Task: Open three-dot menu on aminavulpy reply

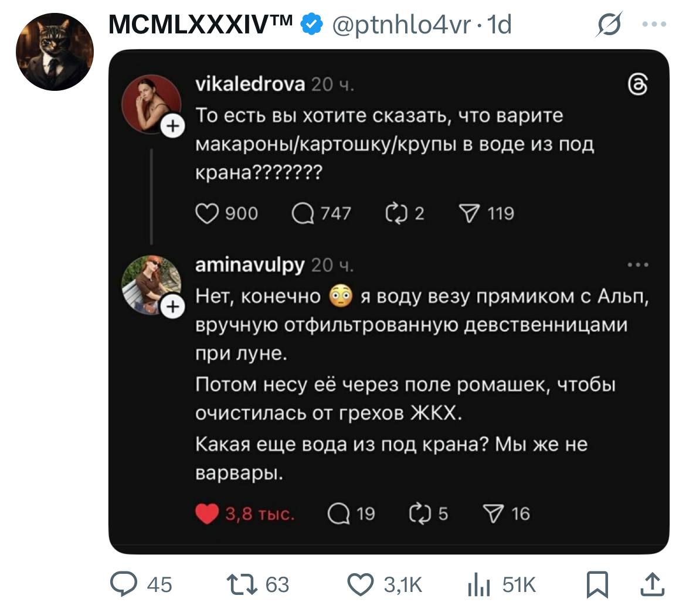Action: pyautogui.click(x=637, y=265)
